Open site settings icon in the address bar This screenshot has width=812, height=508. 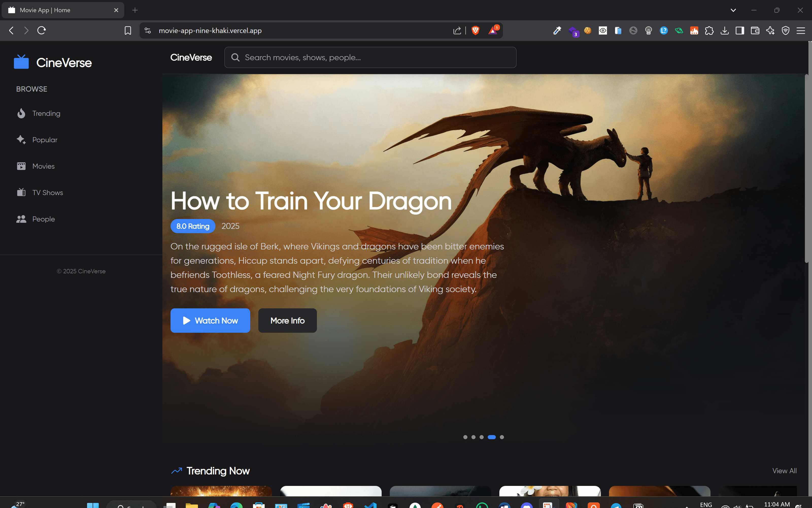148,30
